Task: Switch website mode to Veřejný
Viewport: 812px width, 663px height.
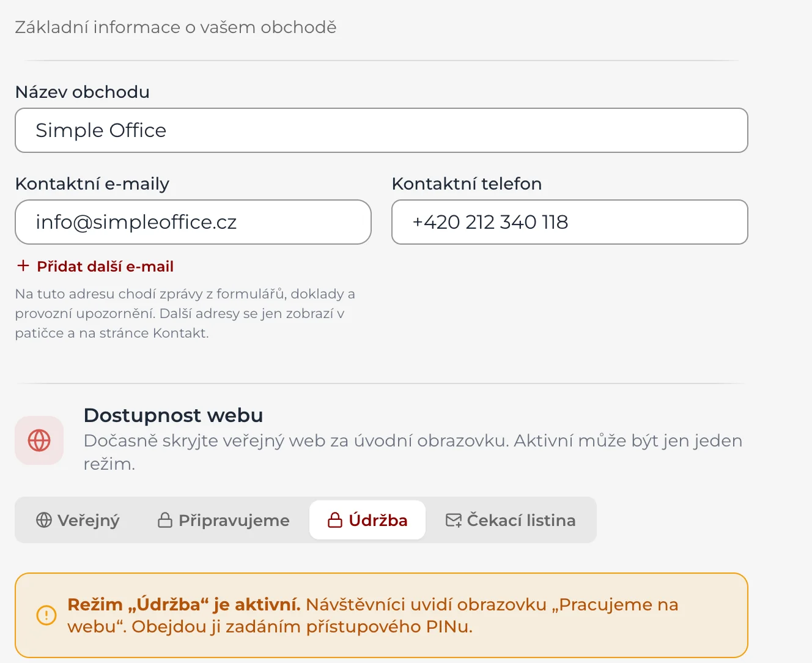Action: 78,520
